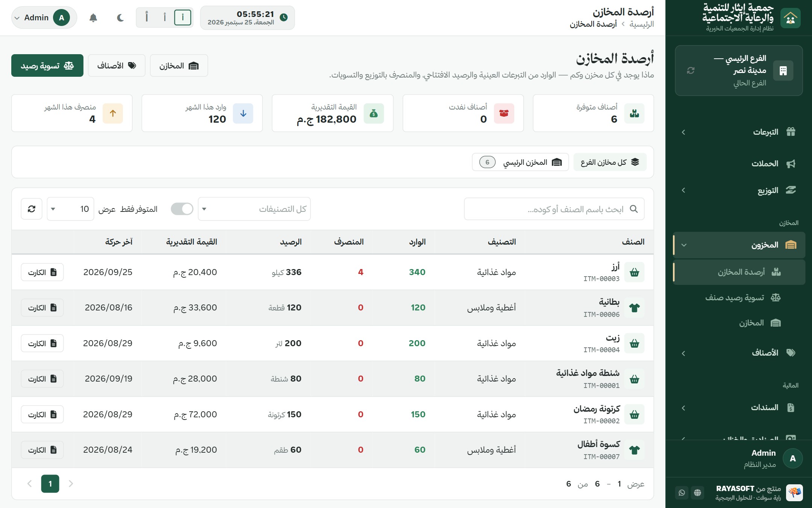Click the blue incoming arrow icon

pos(243,113)
